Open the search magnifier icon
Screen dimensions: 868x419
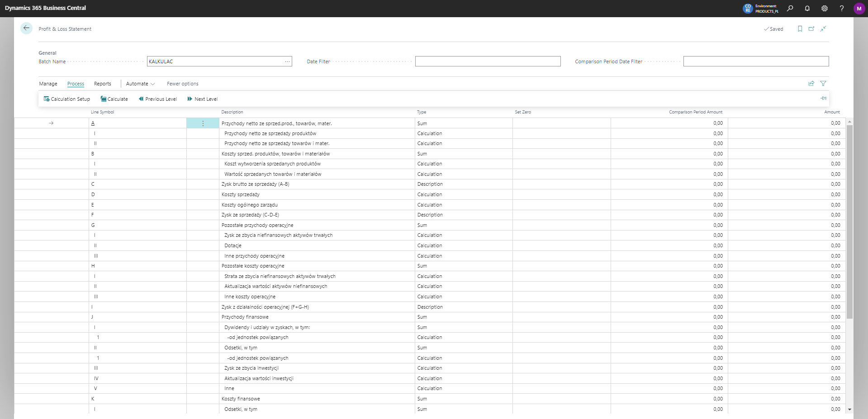click(790, 8)
